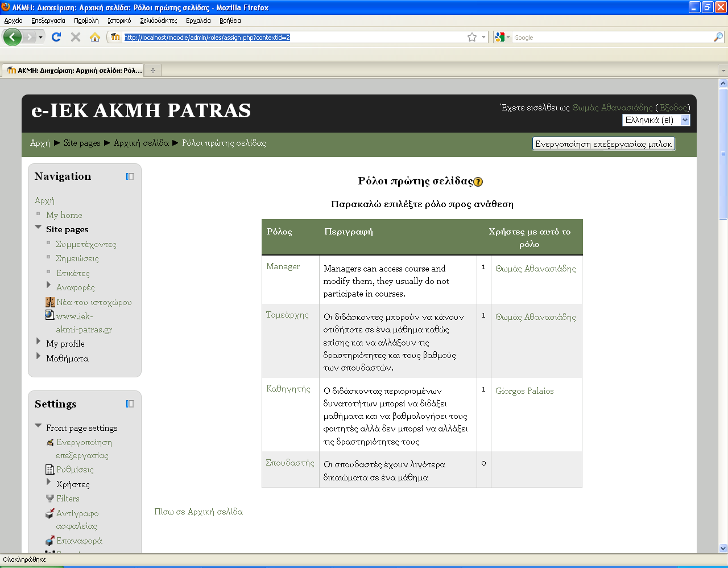The height and width of the screenshot is (568, 728).
Task: Open the Τομεάρχης role link
Action: (x=287, y=315)
